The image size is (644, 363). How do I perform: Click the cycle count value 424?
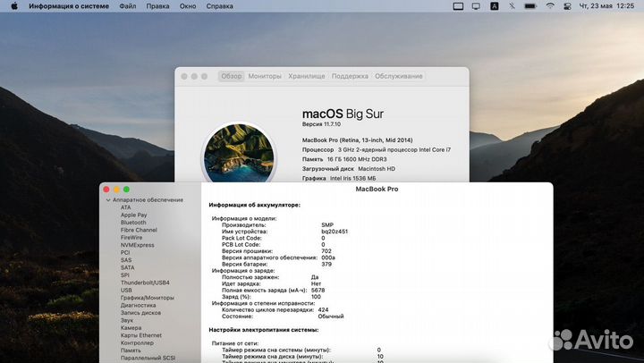tap(323, 310)
